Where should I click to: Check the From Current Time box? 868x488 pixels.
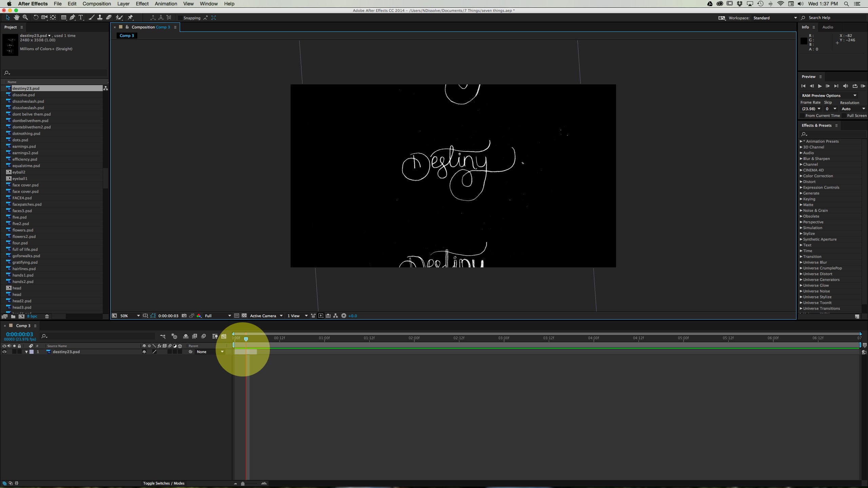(x=802, y=116)
